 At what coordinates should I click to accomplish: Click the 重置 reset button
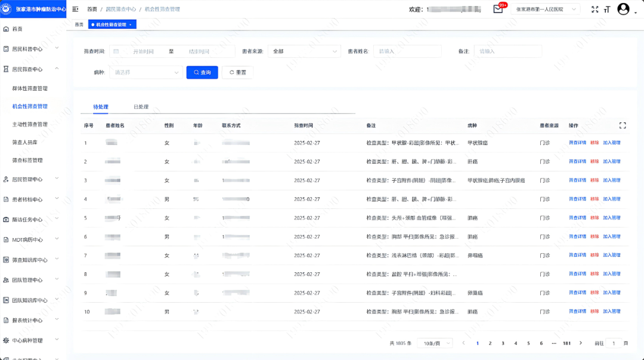pyautogui.click(x=237, y=72)
